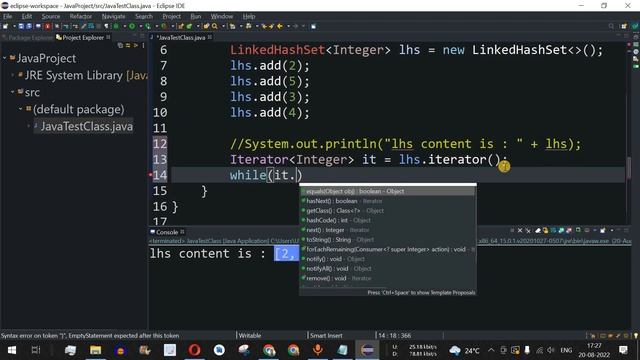
Task: Click the green Run play toolbar icon
Action: coord(132,26)
